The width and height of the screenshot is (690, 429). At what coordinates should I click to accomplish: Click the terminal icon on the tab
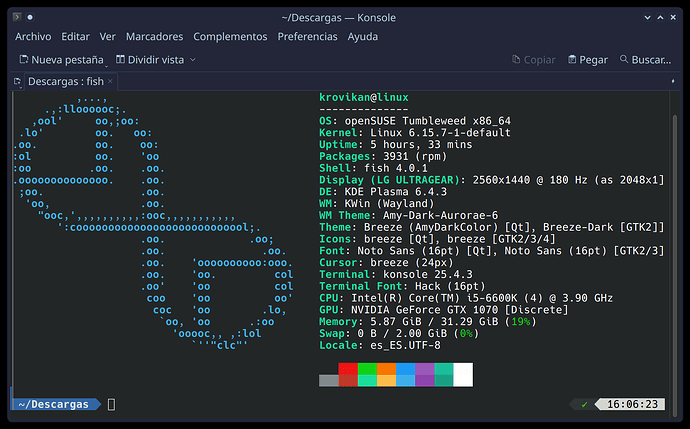18,82
